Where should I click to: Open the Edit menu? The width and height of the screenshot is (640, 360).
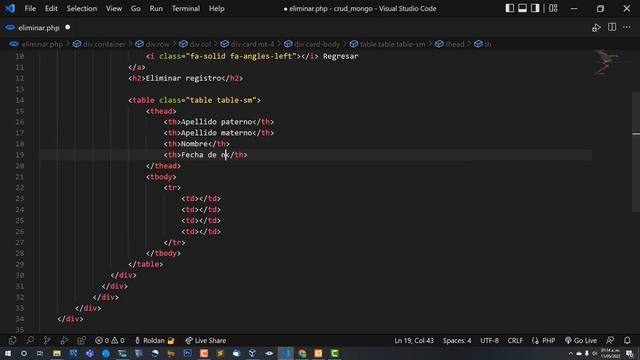point(51,9)
